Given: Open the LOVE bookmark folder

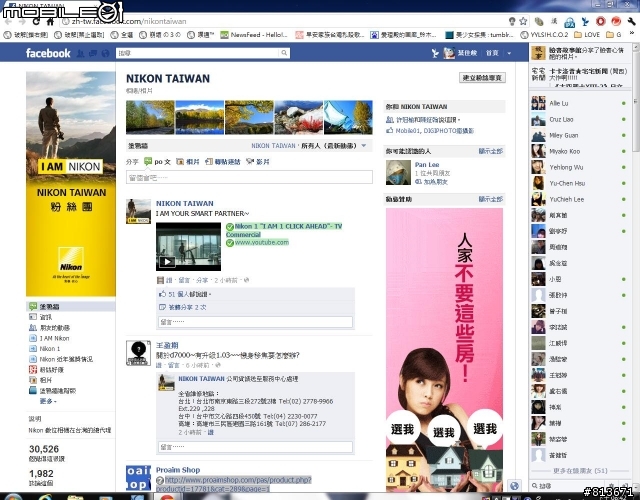Looking at the screenshot, I should (587, 35).
